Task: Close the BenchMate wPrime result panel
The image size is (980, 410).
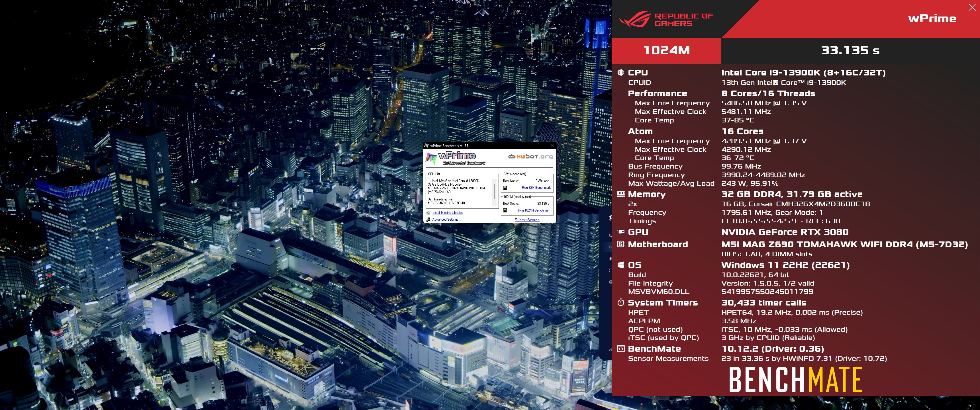Action: 972,8
